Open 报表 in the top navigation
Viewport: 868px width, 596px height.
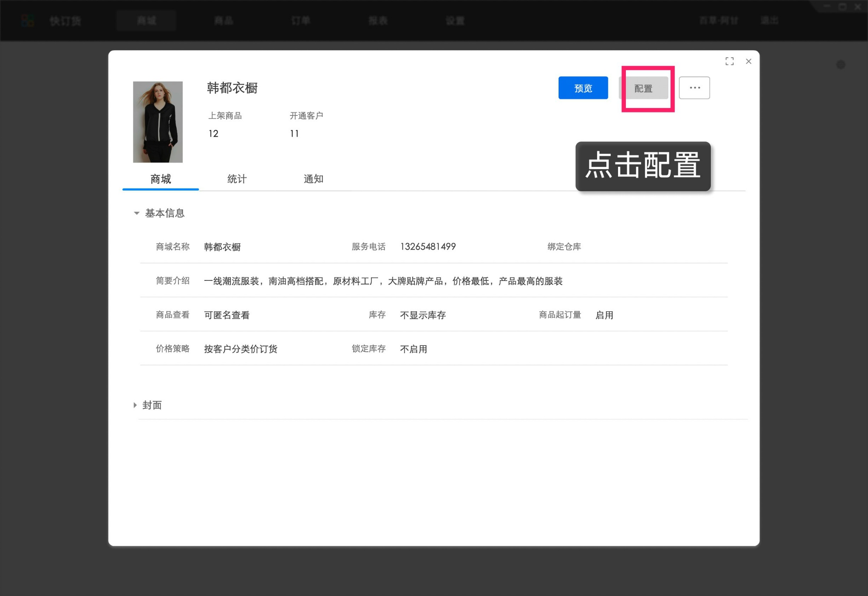pyautogui.click(x=378, y=20)
